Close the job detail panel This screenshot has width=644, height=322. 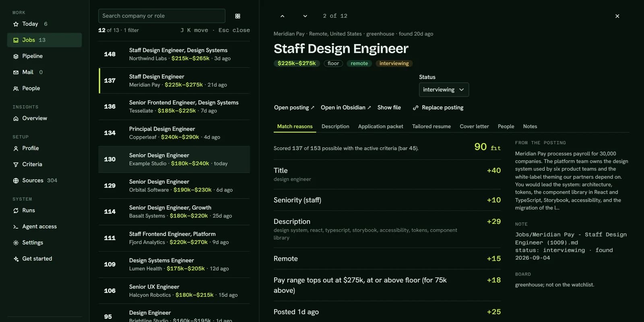pyautogui.click(x=617, y=16)
